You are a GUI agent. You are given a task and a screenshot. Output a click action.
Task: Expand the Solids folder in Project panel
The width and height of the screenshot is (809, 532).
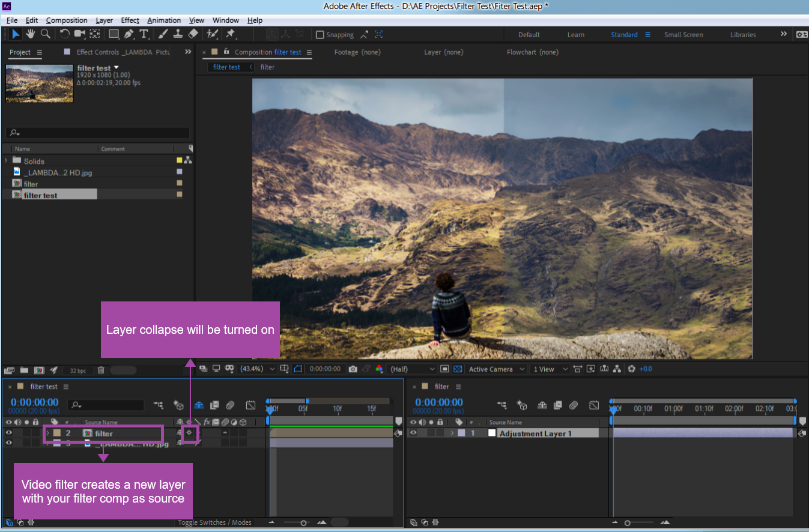tap(6, 161)
